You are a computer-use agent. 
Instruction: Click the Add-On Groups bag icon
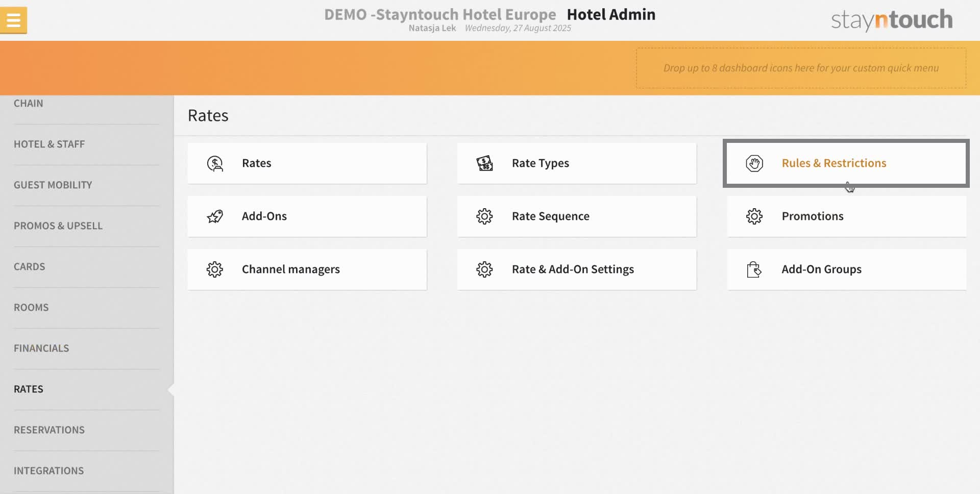tap(754, 269)
